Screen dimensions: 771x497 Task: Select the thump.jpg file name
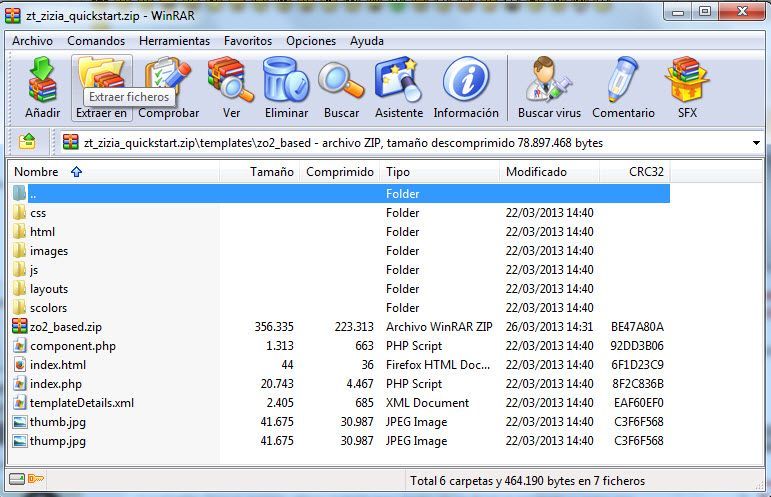[58, 441]
